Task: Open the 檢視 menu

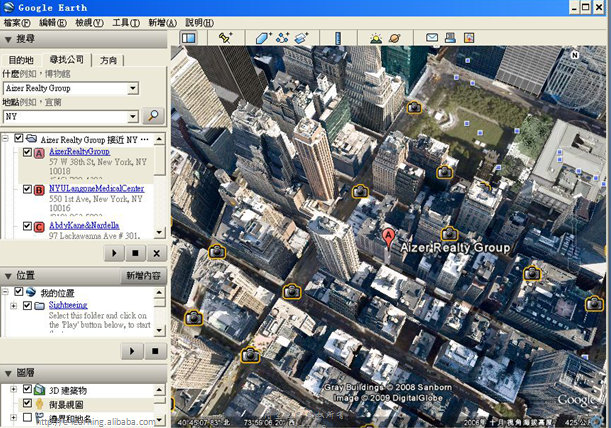Action: [x=90, y=23]
